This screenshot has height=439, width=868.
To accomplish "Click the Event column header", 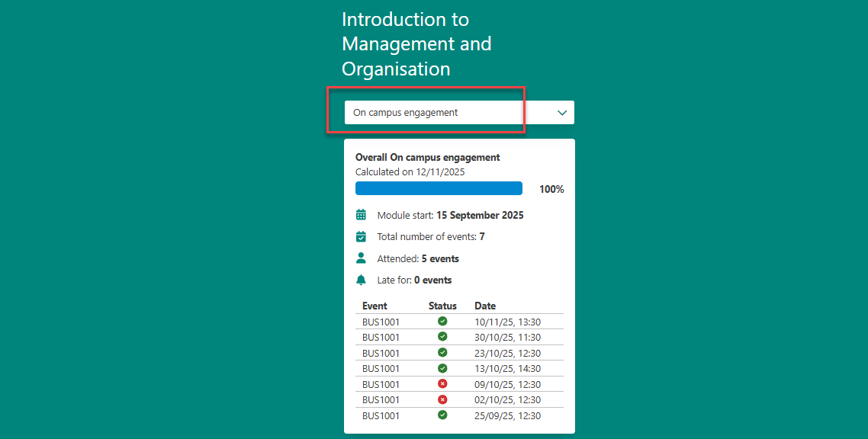I will (x=375, y=306).
